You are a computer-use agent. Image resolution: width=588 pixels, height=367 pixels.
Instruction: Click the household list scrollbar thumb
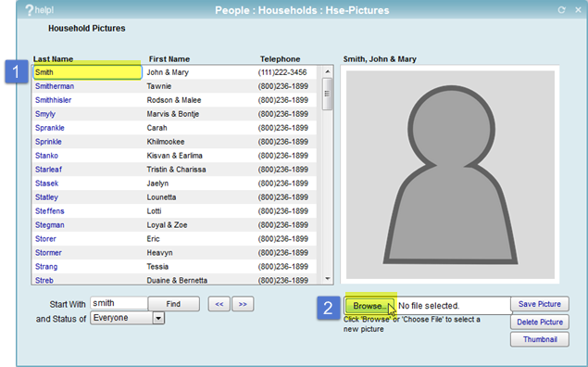coord(327,94)
